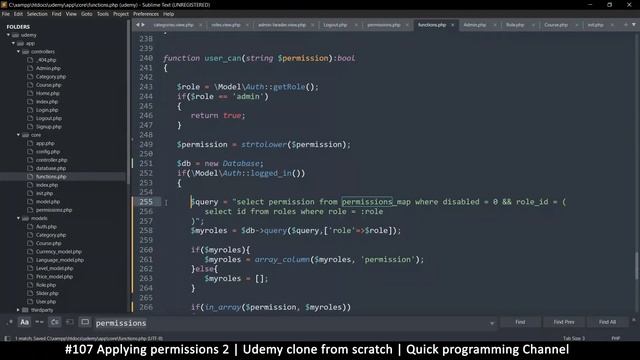The image size is (640, 360).
Task: Toggle highlight matches option
Action: point(85,322)
